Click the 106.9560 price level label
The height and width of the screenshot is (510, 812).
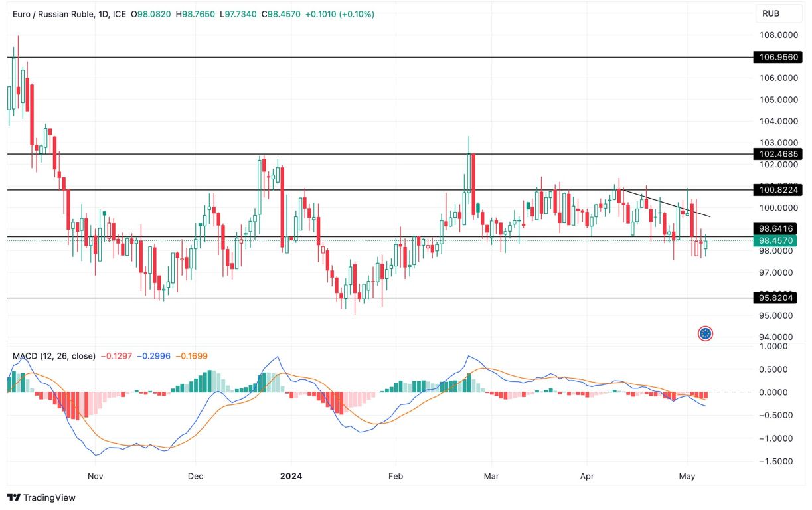(777, 58)
